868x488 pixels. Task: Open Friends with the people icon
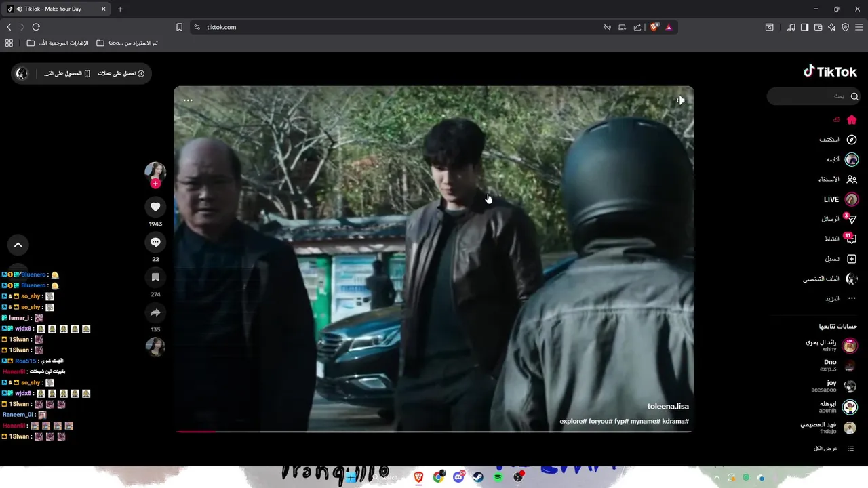click(852, 180)
